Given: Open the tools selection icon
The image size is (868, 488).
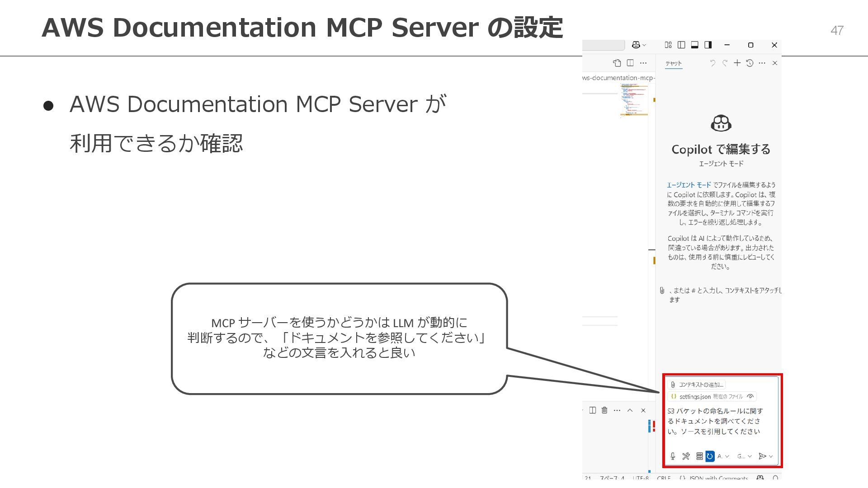Looking at the screenshot, I should click(x=686, y=456).
